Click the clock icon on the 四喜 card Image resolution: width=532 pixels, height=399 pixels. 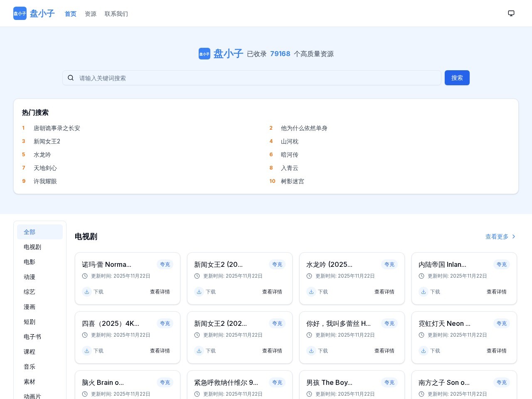(85, 335)
